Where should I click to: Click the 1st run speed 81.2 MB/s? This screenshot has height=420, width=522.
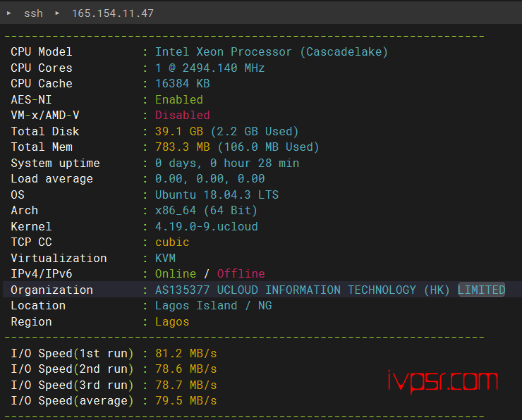click(x=186, y=353)
